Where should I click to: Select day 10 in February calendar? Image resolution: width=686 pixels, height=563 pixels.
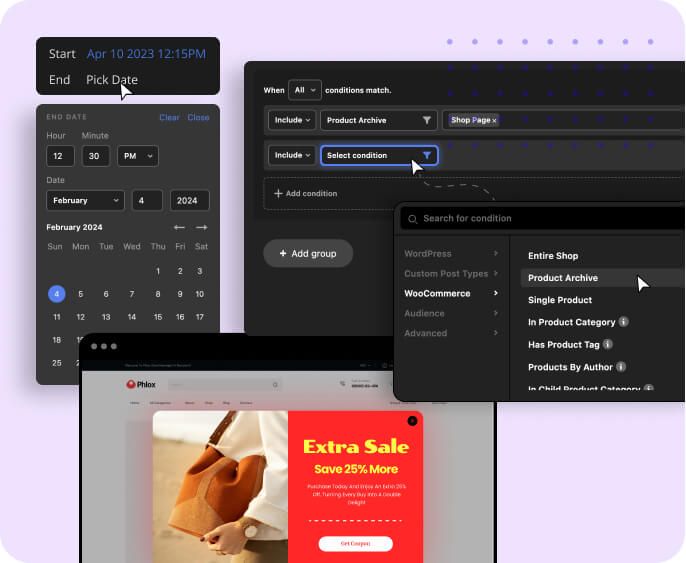[x=200, y=294]
